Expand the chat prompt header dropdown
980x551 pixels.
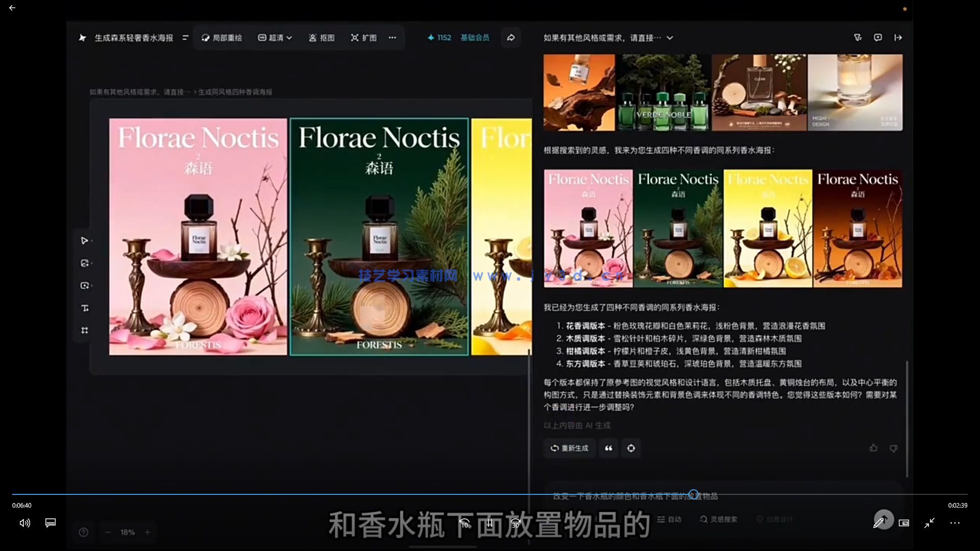pyautogui.click(x=670, y=38)
